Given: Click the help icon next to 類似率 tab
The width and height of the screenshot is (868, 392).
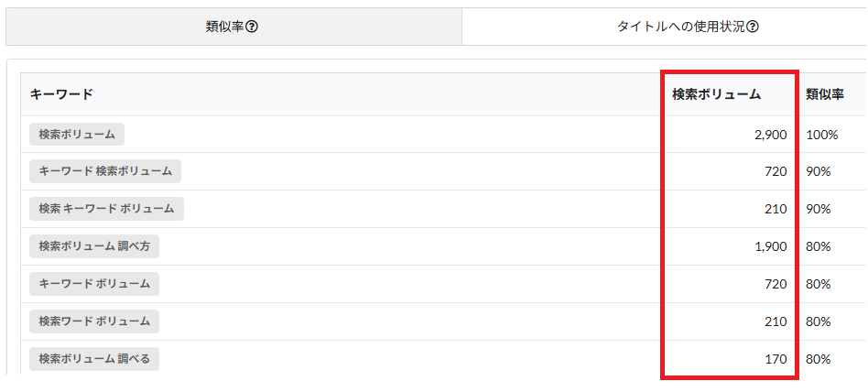Looking at the screenshot, I should pos(252,27).
